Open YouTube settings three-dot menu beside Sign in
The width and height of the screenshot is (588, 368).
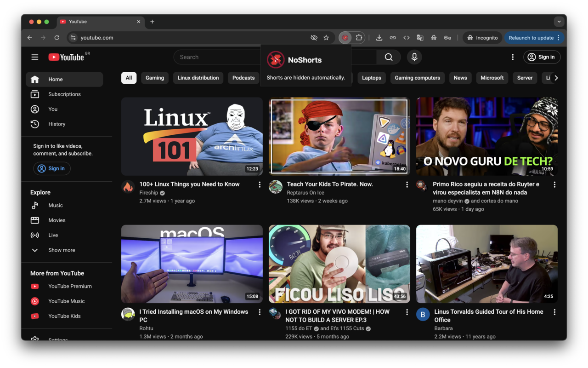513,57
